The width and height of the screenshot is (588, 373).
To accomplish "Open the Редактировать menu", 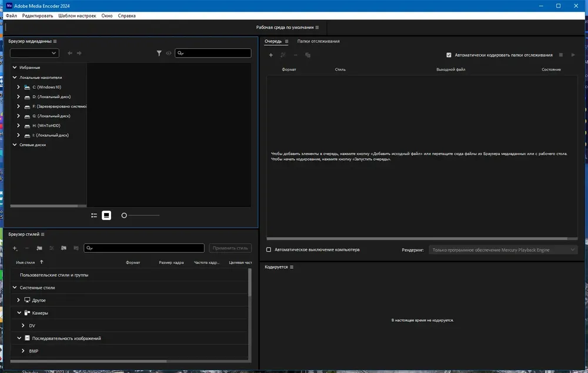I will pyautogui.click(x=38, y=16).
